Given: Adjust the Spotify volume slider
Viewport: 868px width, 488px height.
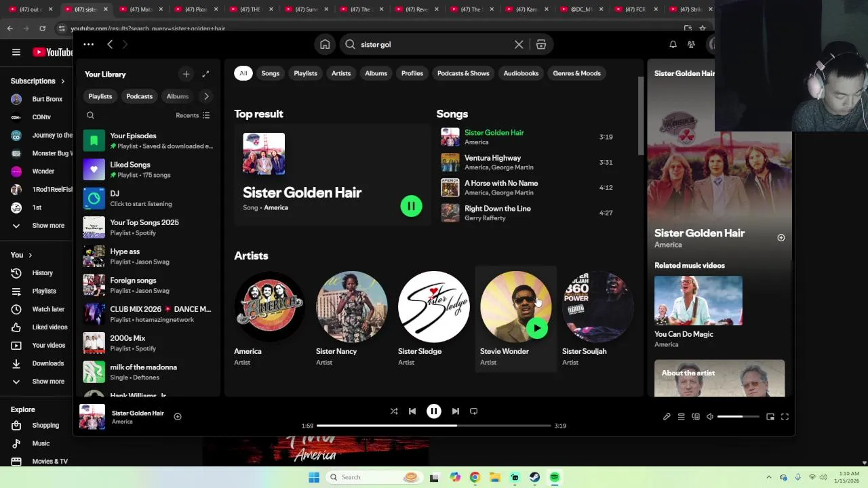Looking at the screenshot, I should [738, 417].
